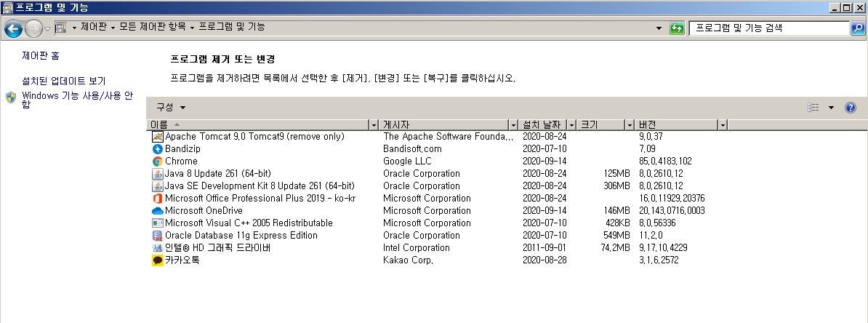868x323 pixels.
Task: Click 프로그램 및 기능 in the breadcrumb
Action: click(x=231, y=27)
